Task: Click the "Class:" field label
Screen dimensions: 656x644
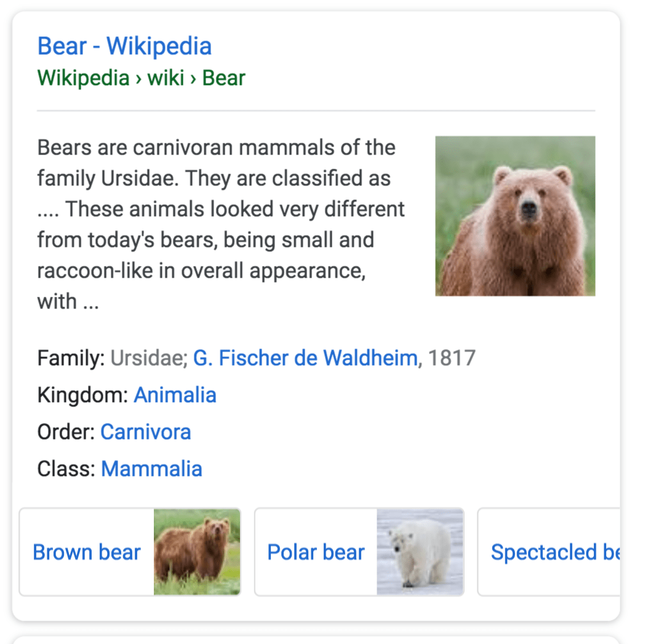Action: pyautogui.click(x=66, y=469)
